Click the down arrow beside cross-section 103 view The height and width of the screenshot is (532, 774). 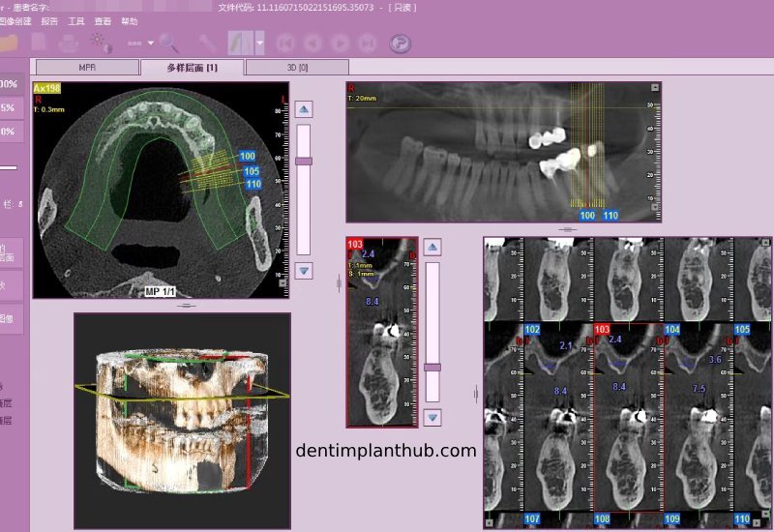pos(432,418)
